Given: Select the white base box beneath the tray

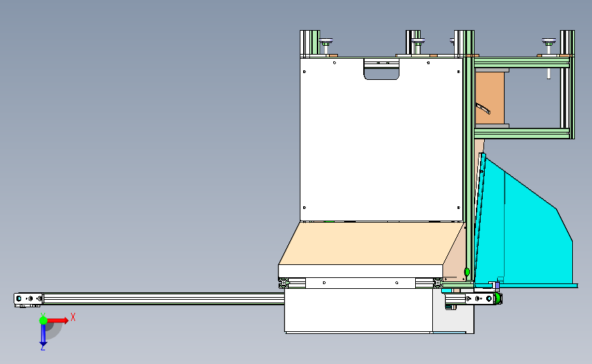Looking at the screenshot, I should click(358, 310).
